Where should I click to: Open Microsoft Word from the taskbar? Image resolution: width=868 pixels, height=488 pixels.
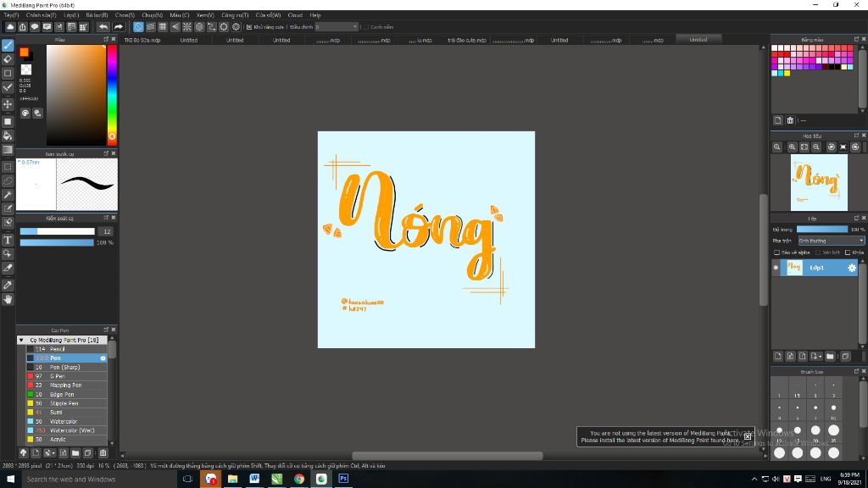(x=254, y=480)
